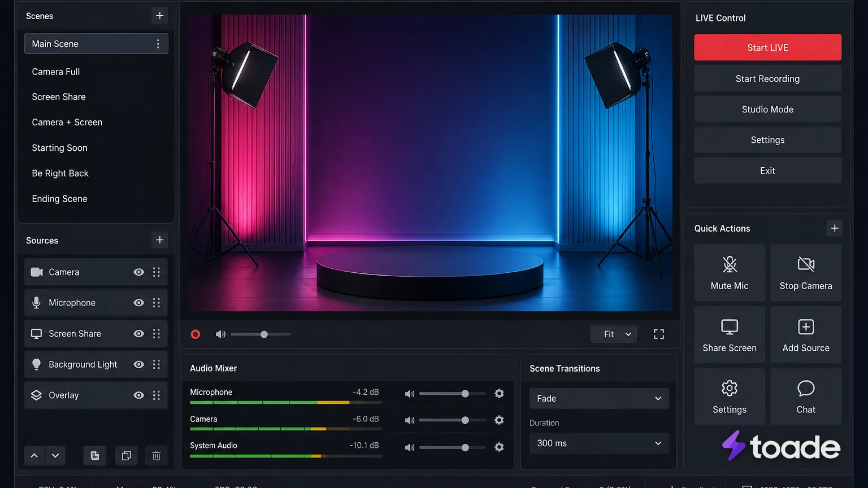The image size is (868, 488).
Task: Click the save source icon button
Action: (95, 455)
